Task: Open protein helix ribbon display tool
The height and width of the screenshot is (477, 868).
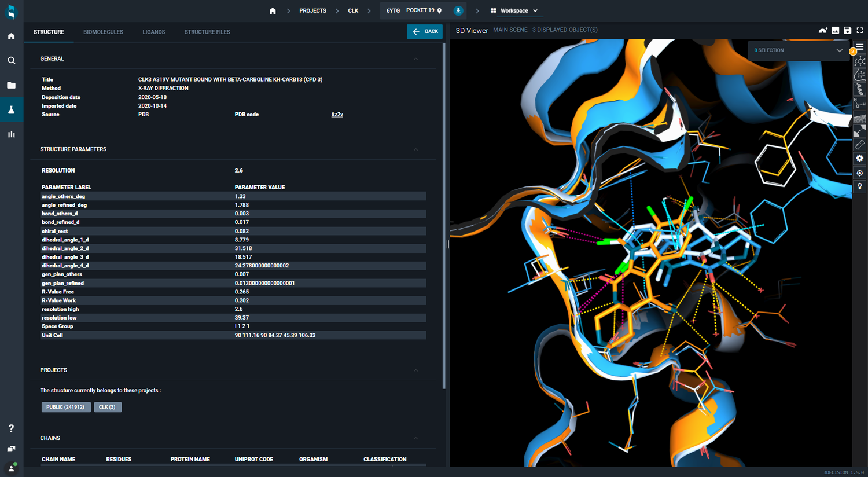Action: tap(860, 89)
